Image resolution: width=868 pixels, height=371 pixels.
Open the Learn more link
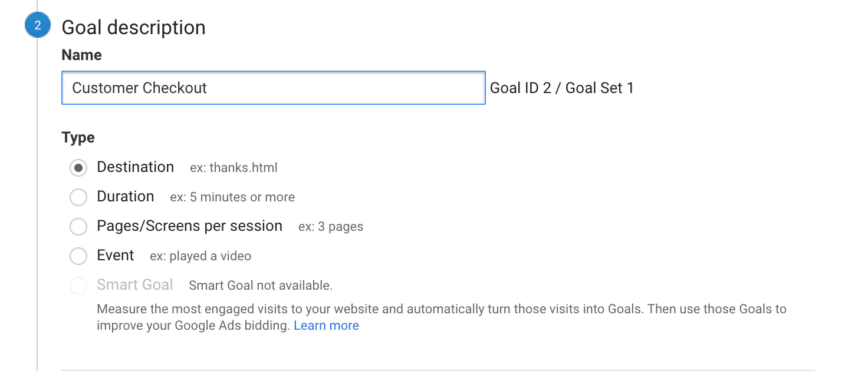point(326,326)
